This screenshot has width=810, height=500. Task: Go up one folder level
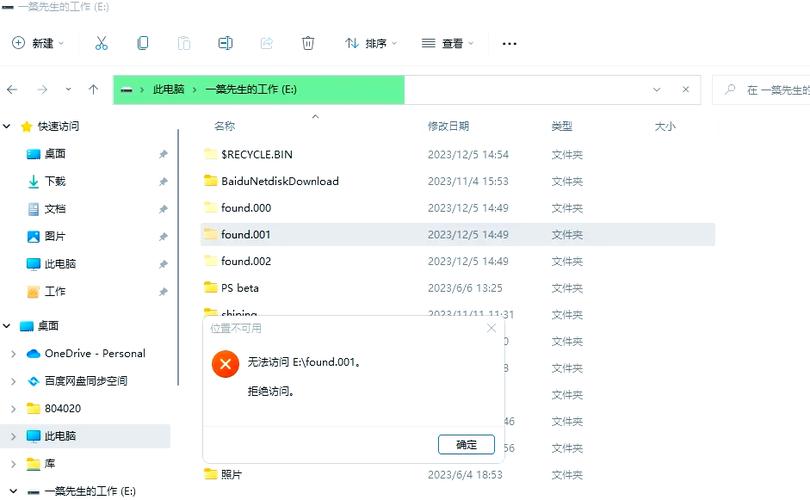[93, 90]
